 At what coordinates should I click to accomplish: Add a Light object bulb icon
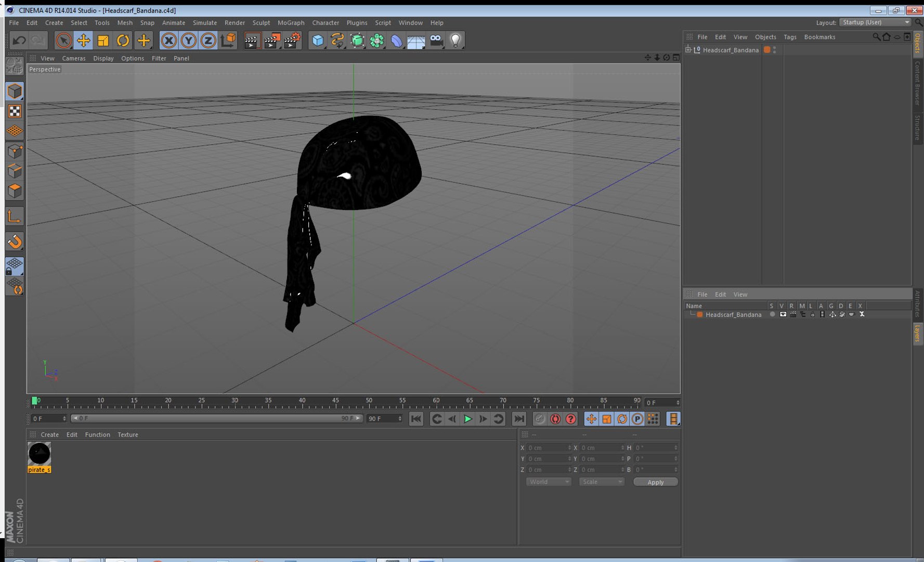tap(456, 40)
